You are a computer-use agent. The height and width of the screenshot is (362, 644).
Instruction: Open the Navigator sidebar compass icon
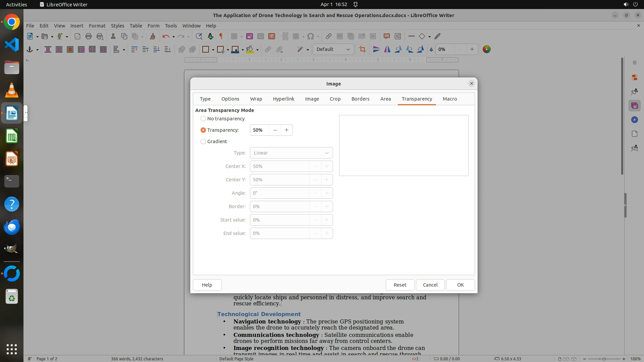click(634, 120)
